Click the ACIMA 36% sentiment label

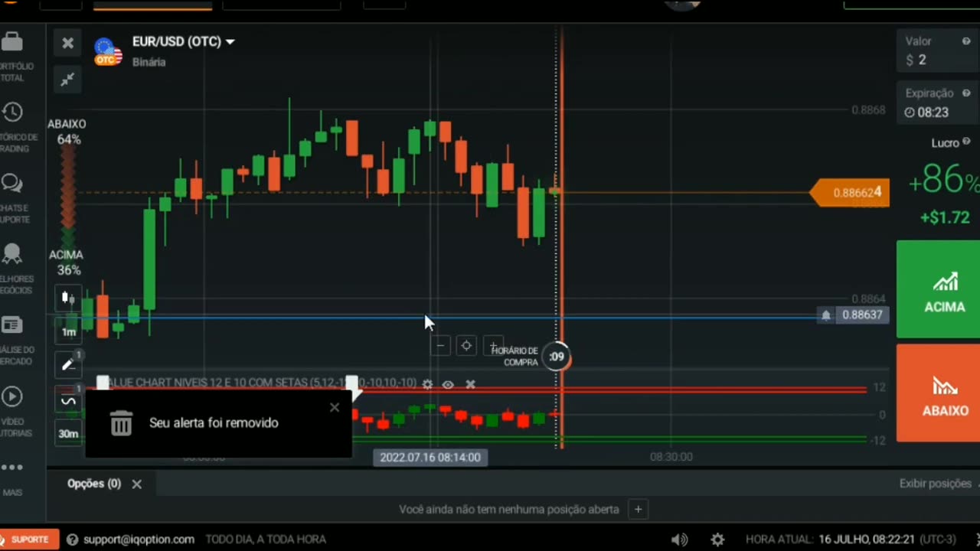[67, 262]
